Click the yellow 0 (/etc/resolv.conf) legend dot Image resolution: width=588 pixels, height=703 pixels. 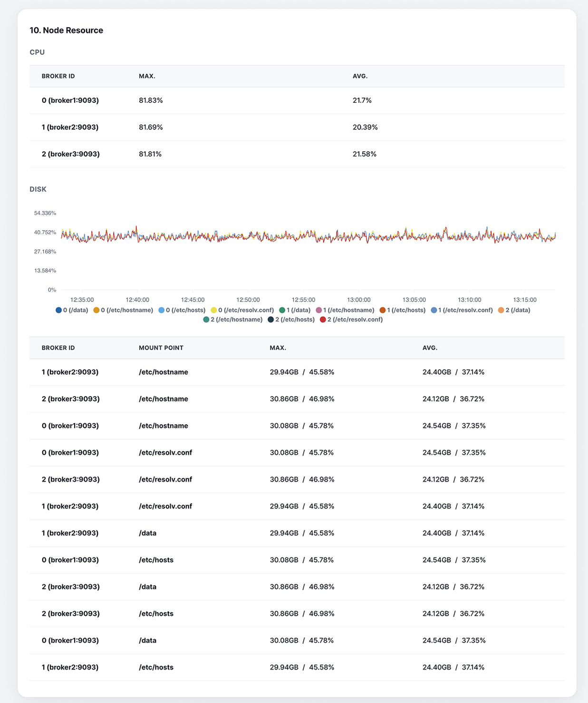[x=214, y=310]
